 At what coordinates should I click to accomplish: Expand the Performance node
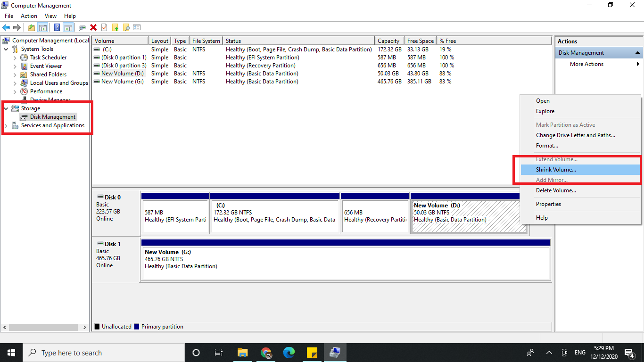(15, 91)
